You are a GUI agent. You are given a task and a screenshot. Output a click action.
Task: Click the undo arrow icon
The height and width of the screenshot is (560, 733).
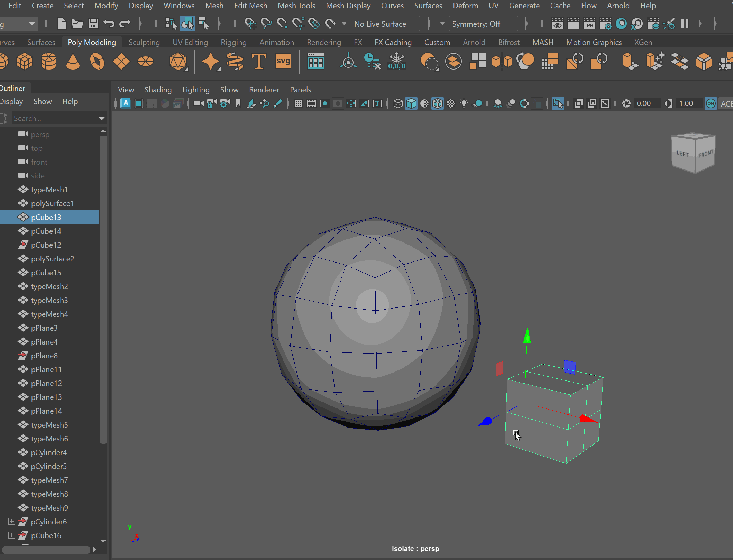click(x=109, y=24)
